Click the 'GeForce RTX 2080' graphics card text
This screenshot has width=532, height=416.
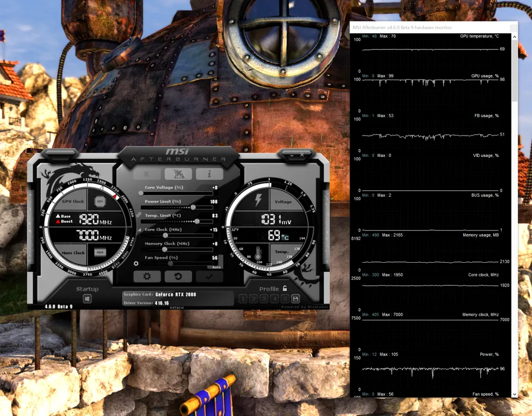coord(176,295)
